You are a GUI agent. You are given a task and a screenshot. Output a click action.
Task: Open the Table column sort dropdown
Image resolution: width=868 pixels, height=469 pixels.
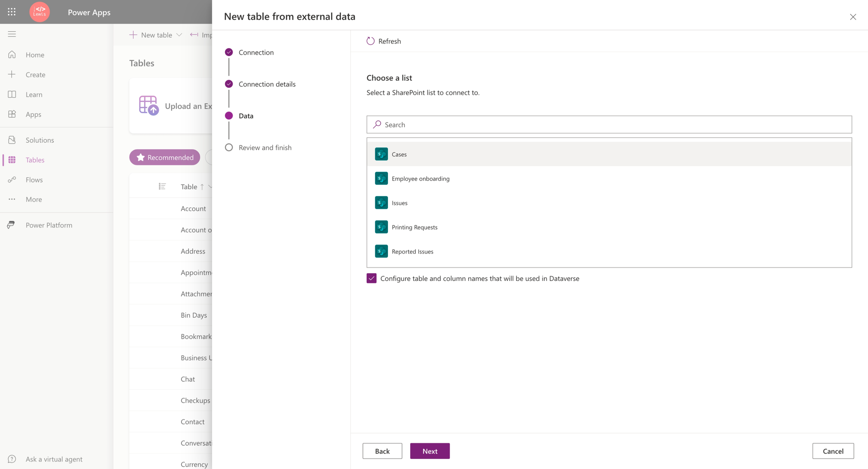coord(210,187)
